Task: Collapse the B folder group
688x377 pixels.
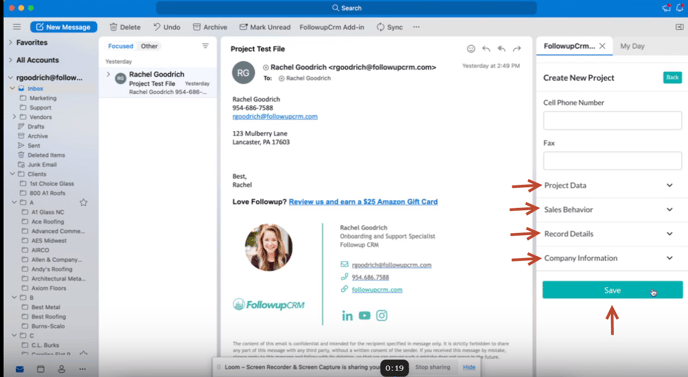Action: (14, 297)
